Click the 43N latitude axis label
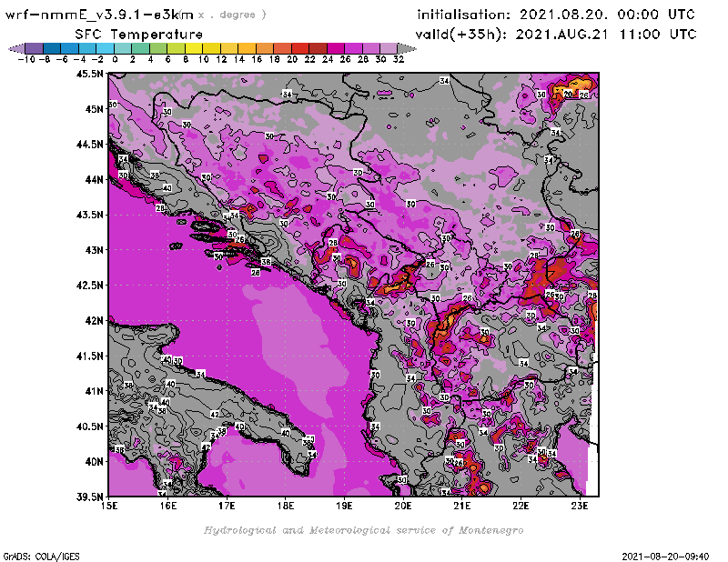Viewport: 728px width, 562px height. point(94,250)
